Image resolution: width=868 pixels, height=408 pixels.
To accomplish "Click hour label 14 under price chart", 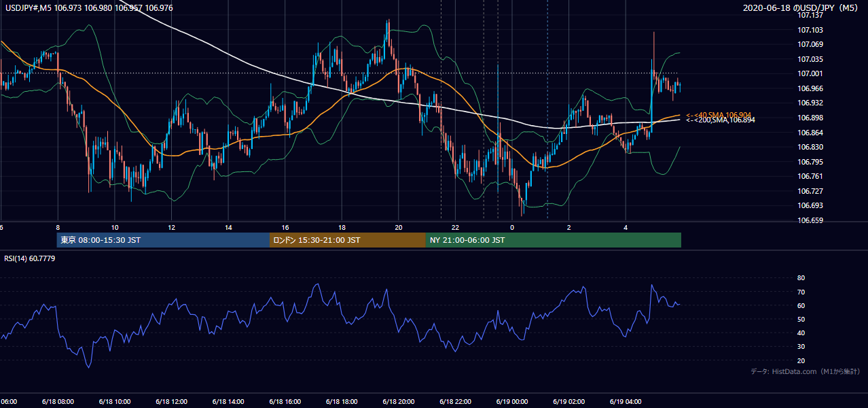I will click(x=228, y=228).
